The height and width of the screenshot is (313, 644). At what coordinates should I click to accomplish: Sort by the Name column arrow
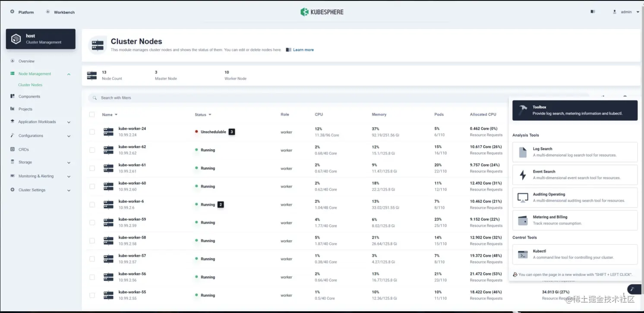pos(116,115)
